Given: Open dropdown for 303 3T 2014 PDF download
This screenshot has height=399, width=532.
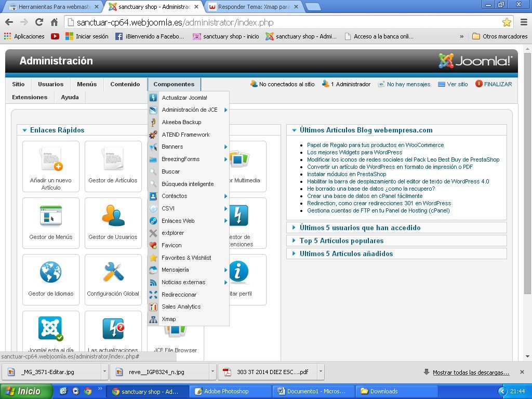Looking at the screenshot, I should (x=321, y=372).
